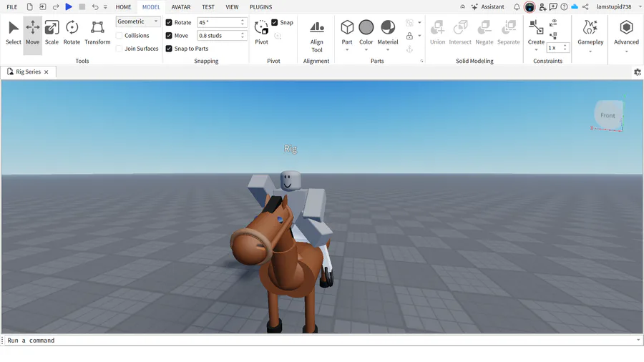The image size is (644, 362).
Task: Click the Negate solid modeling tool
Action: 484,33
